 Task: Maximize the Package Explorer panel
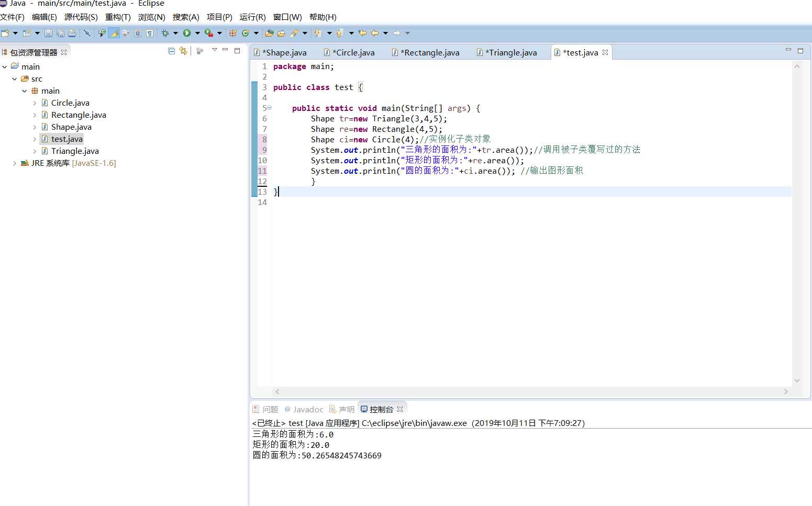coord(237,50)
